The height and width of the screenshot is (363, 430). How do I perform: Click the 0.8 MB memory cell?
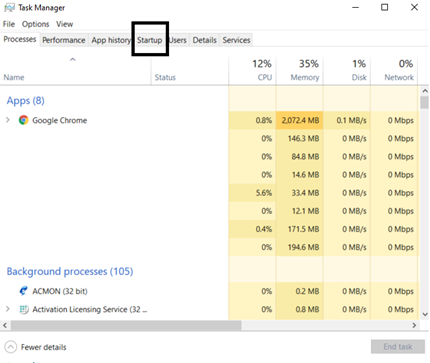point(299,309)
